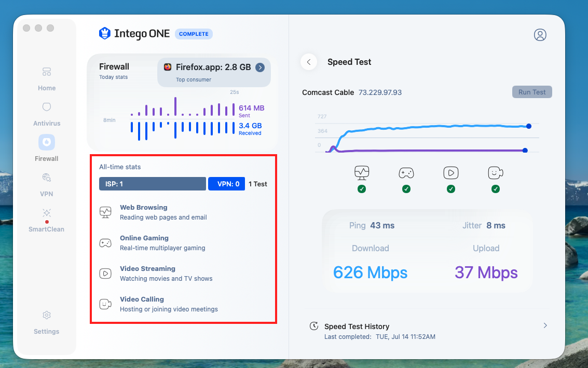The image size is (588, 368).
Task: Go back from Speed Test
Action: [309, 62]
